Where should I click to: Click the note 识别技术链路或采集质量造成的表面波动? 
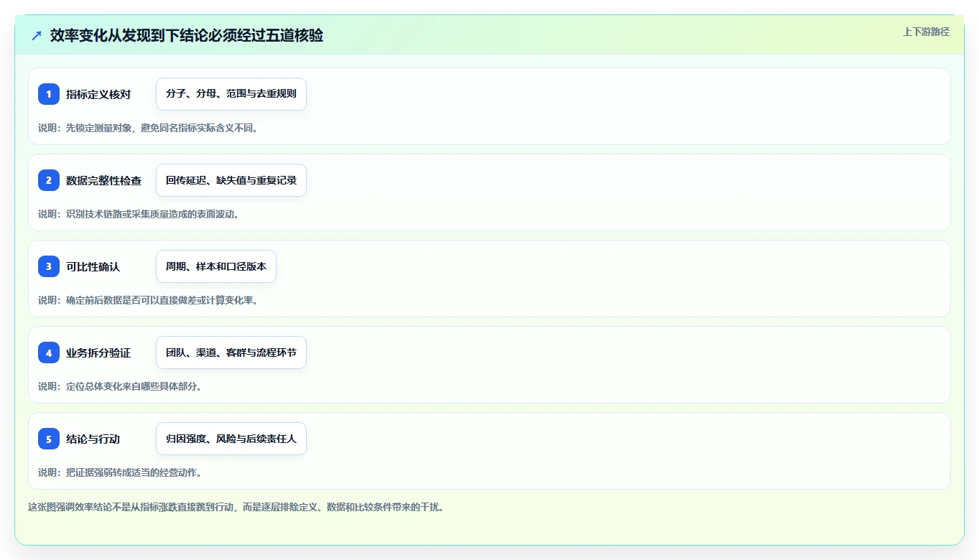tap(152, 214)
